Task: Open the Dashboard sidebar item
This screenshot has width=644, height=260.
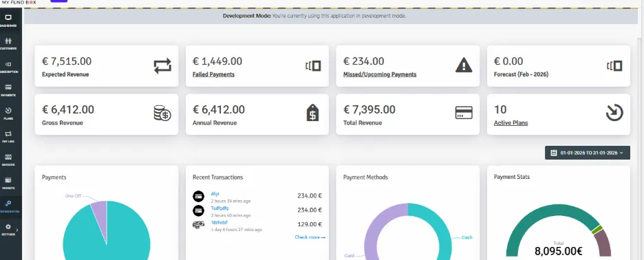Action: click(x=9, y=21)
